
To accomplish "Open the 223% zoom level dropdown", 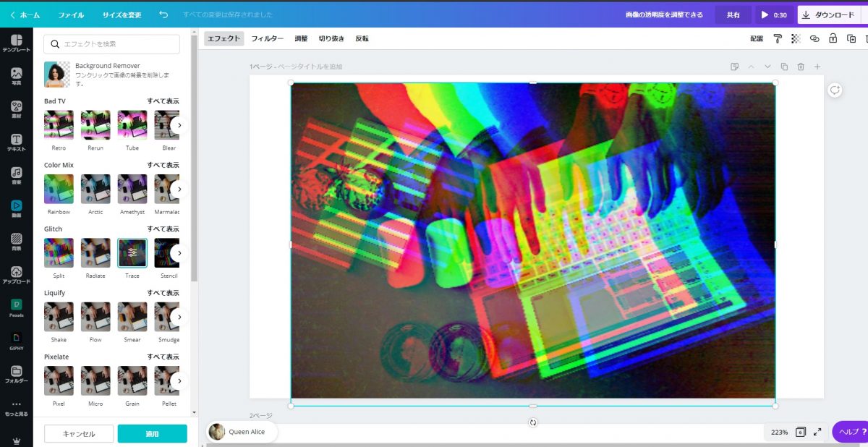I will (x=779, y=432).
